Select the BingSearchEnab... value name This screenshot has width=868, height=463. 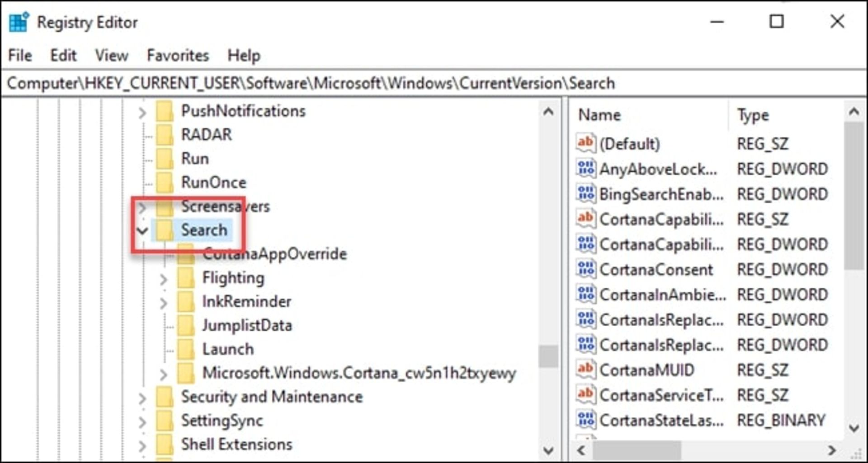(661, 194)
